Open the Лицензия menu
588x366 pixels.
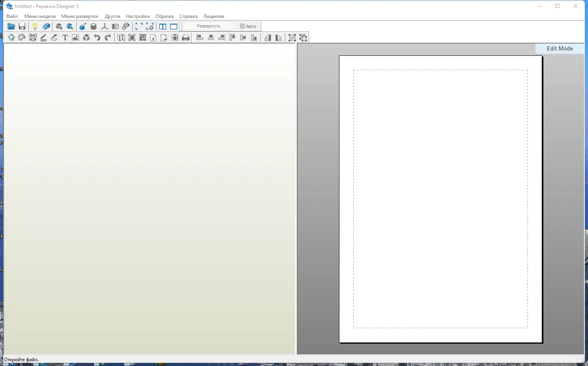(x=214, y=16)
